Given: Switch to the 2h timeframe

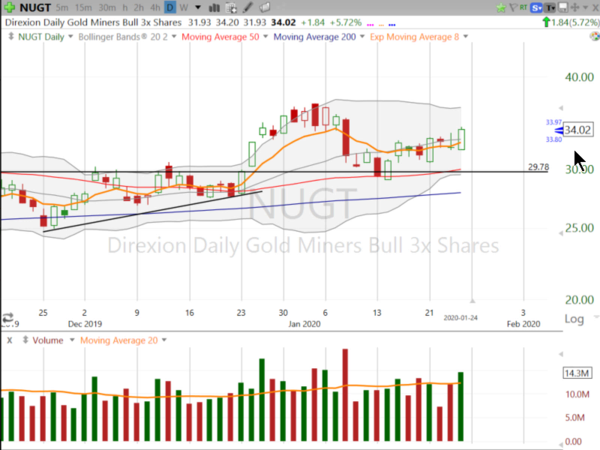Looking at the screenshot, I should pyautogui.click(x=139, y=8).
